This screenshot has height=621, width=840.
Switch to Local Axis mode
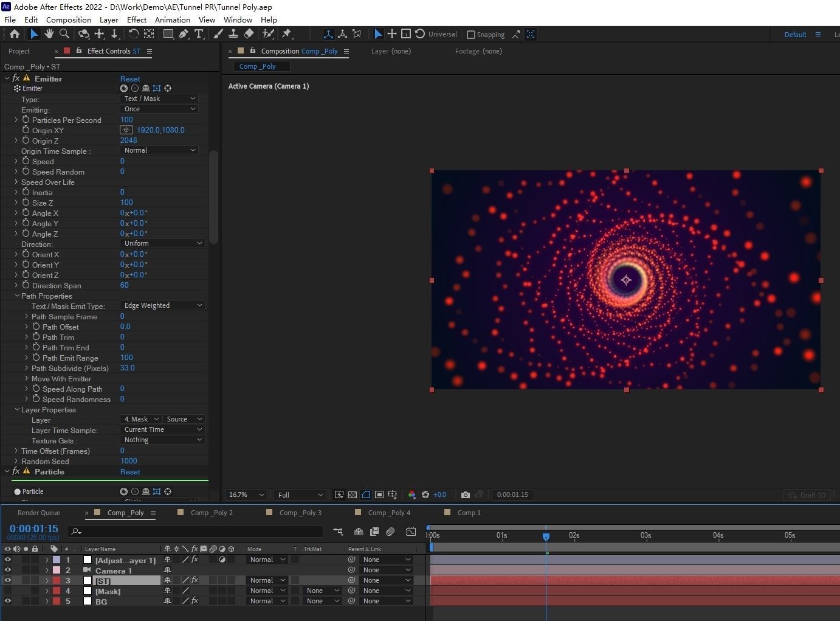coord(328,34)
